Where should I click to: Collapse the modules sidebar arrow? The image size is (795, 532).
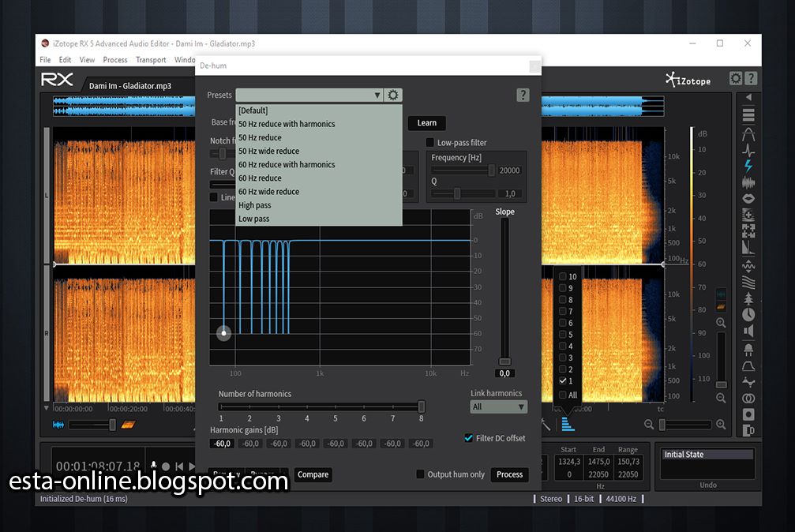748,97
